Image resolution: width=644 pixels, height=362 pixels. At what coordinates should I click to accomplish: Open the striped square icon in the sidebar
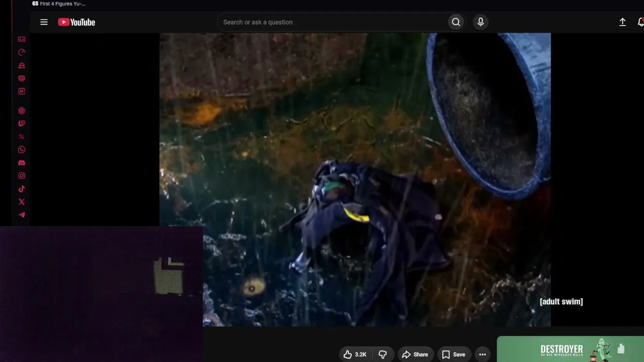click(x=22, y=78)
